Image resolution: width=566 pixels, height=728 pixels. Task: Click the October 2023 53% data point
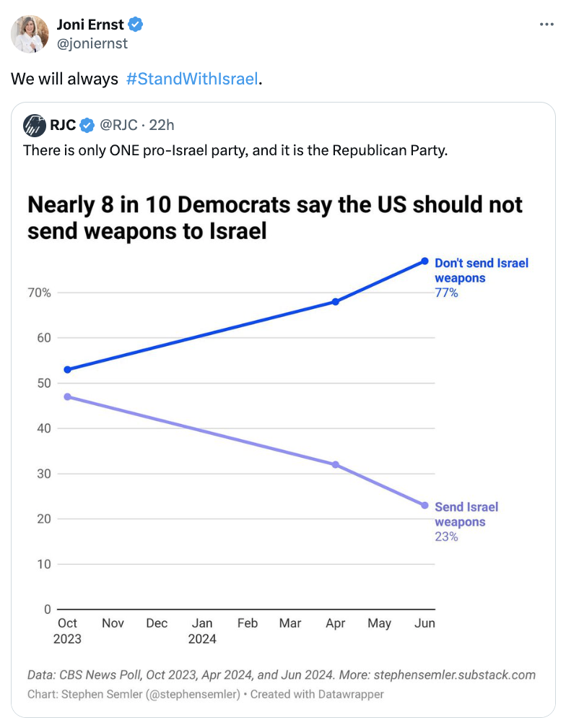click(x=67, y=369)
